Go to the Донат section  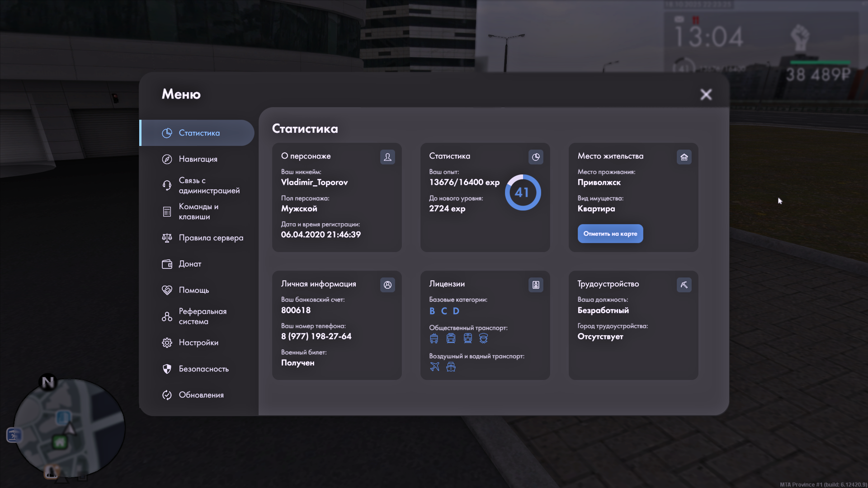point(190,264)
